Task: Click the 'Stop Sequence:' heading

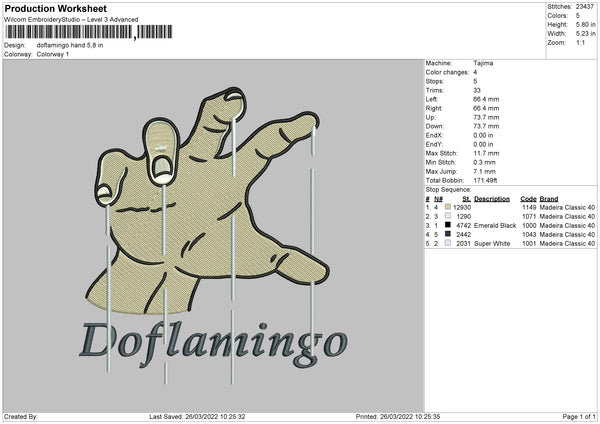Action: tap(448, 190)
